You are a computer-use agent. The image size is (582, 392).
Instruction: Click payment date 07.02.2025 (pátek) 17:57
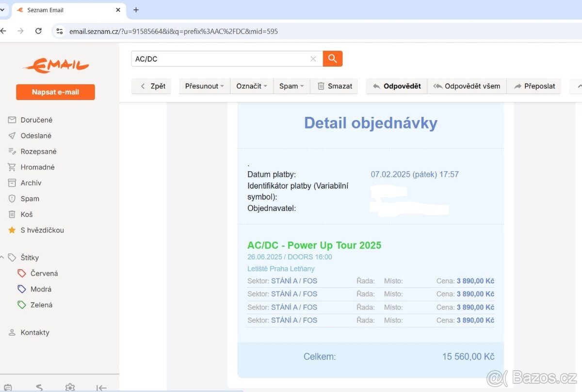click(415, 174)
